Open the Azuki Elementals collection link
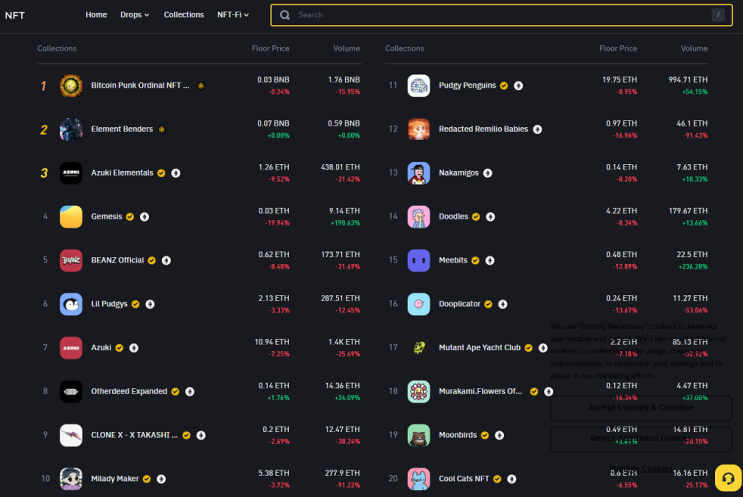The image size is (743, 497). [122, 172]
